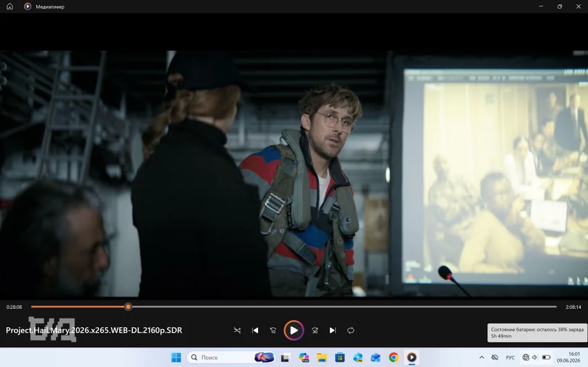Restore down the media player window
Viewport: 588px width, 367px height.
[x=560, y=6]
